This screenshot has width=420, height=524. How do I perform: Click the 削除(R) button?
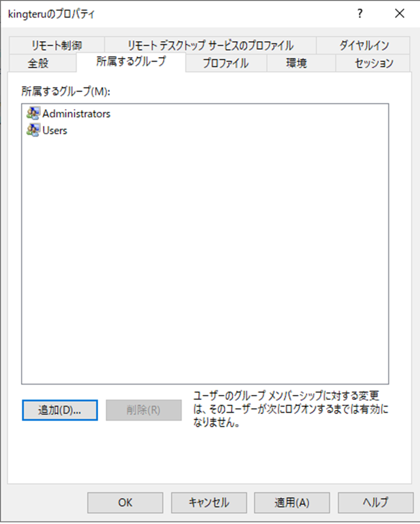pyautogui.click(x=144, y=411)
